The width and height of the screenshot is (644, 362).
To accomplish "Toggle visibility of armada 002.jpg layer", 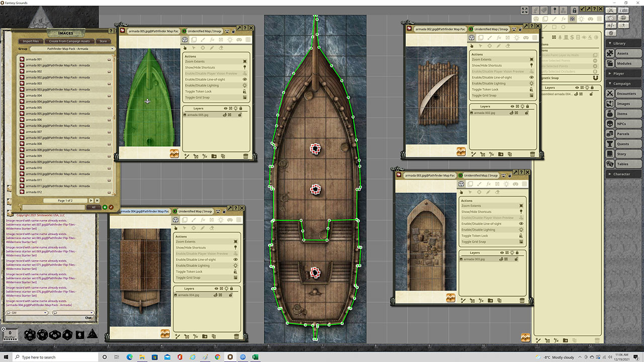I will (513, 113).
